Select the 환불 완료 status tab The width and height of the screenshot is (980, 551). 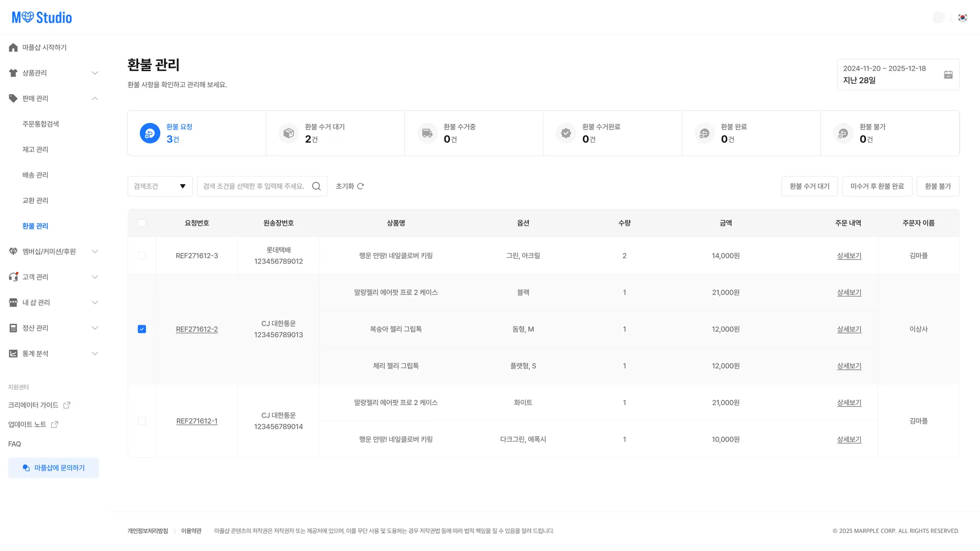coord(751,133)
